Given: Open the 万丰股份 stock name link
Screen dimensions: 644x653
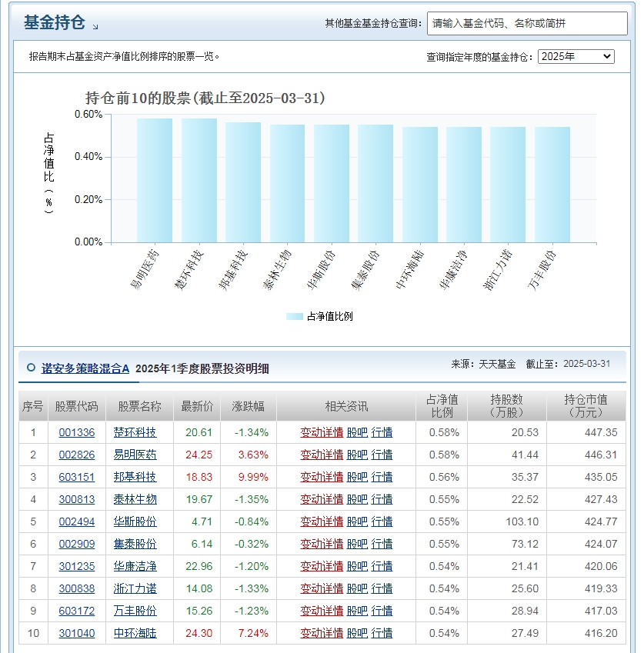Looking at the screenshot, I should (x=135, y=611).
